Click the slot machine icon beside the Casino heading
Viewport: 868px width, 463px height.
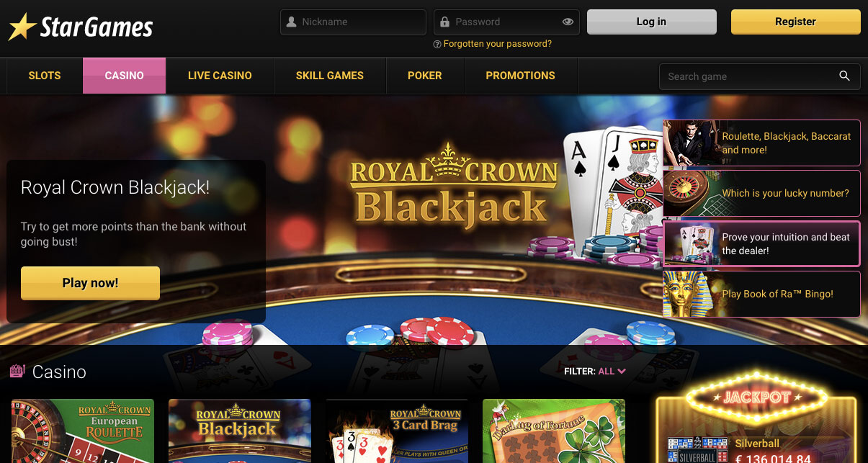pyautogui.click(x=17, y=372)
